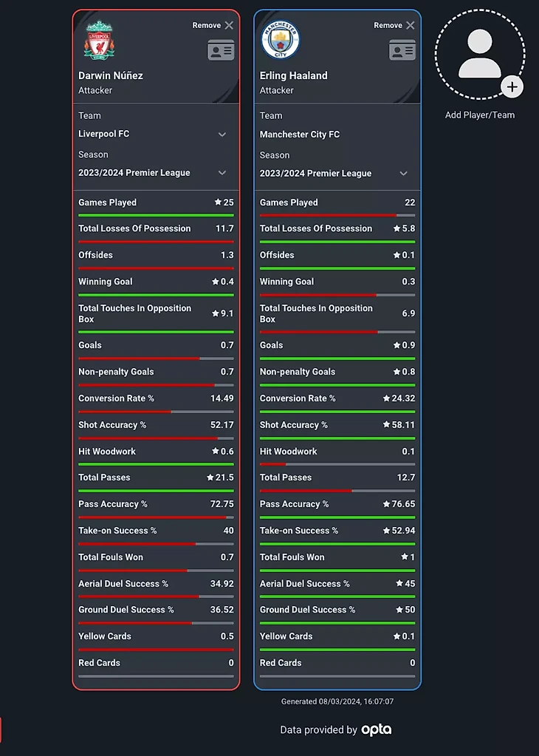Screen dimensions: 539x756
Task: Open Darwin Núñez player ID card icon
Action: (221, 50)
